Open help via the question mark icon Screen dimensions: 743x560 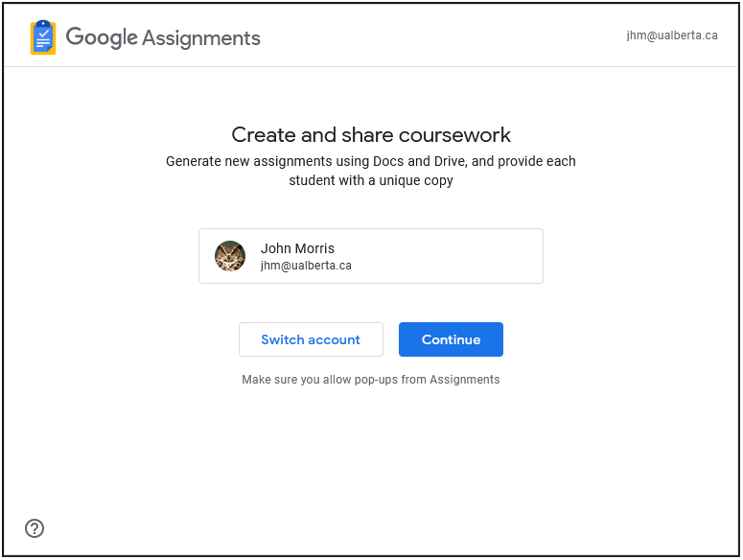[x=35, y=528]
